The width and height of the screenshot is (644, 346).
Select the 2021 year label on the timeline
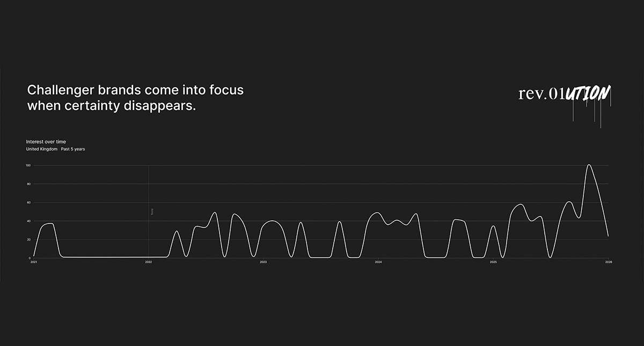point(34,262)
